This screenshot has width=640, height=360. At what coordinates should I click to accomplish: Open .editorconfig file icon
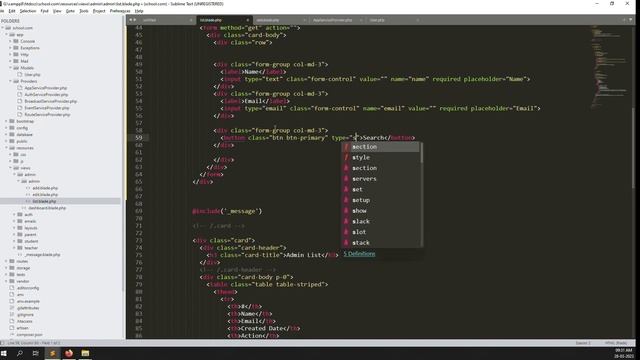12,288
